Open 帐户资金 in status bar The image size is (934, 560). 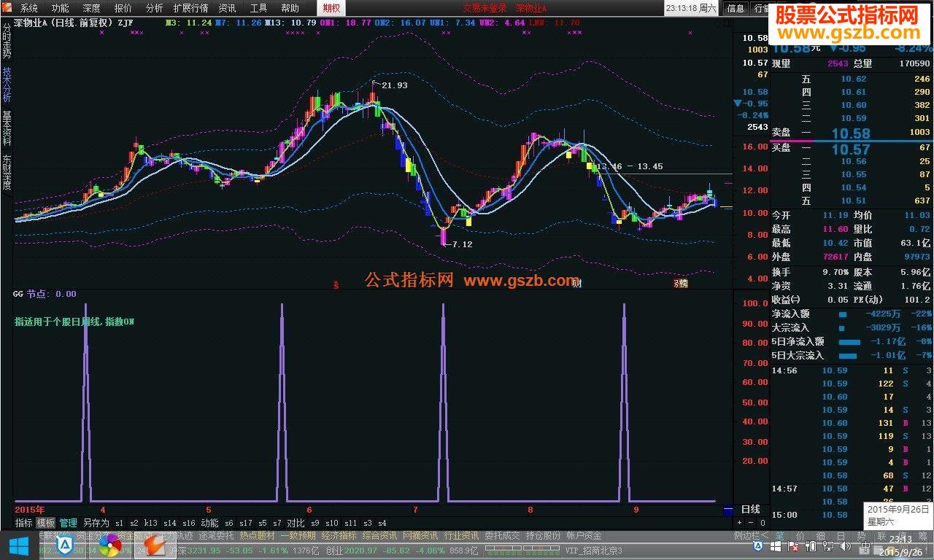pyautogui.click(x=584, y=535)
